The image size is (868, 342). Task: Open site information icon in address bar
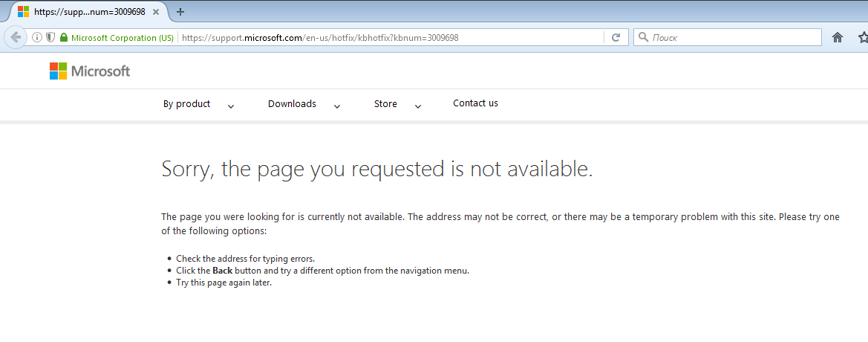point(37,38)
